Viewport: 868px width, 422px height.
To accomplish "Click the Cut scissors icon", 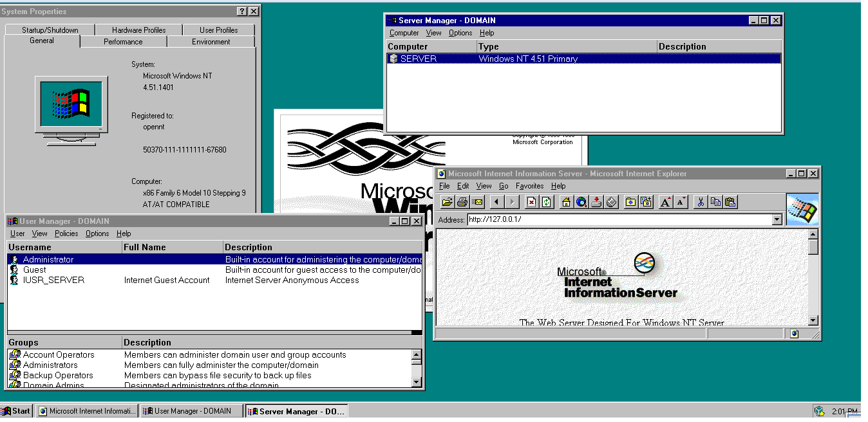I will (701, 202).
